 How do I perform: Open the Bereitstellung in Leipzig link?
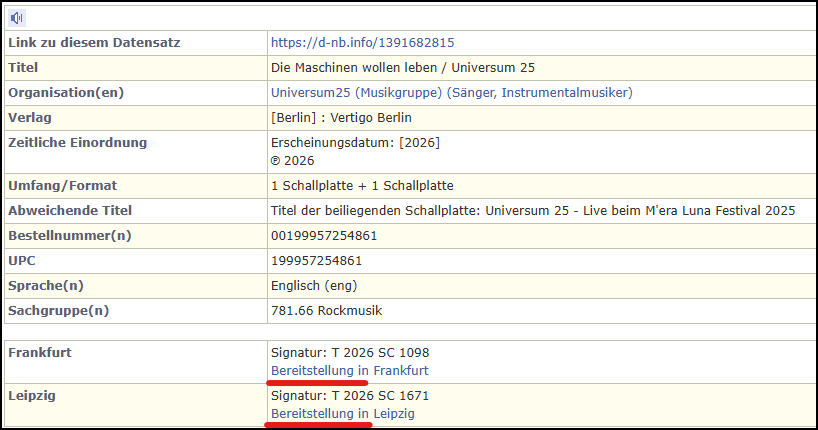pos(343,413)
